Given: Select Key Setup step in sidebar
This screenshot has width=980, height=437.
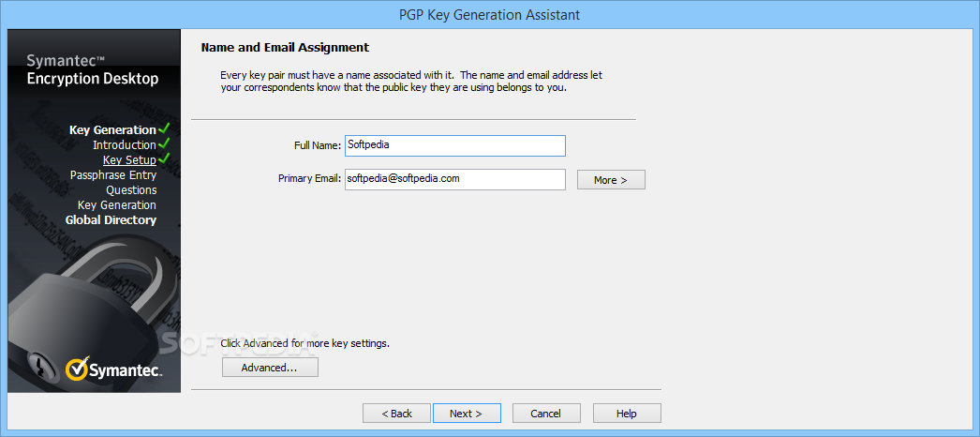Looking at the screenshot, I should 129,160.
